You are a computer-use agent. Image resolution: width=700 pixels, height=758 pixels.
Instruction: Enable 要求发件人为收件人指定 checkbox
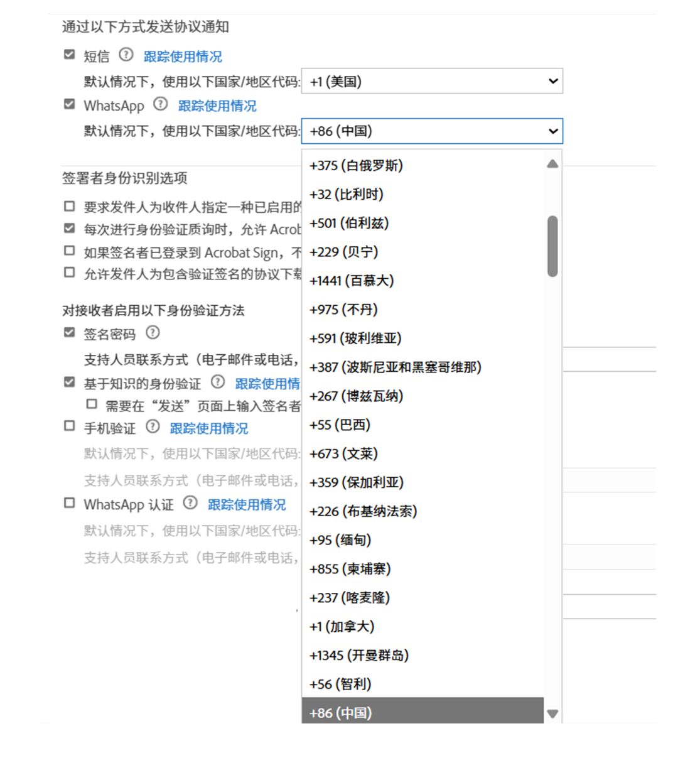coord(70,206)
